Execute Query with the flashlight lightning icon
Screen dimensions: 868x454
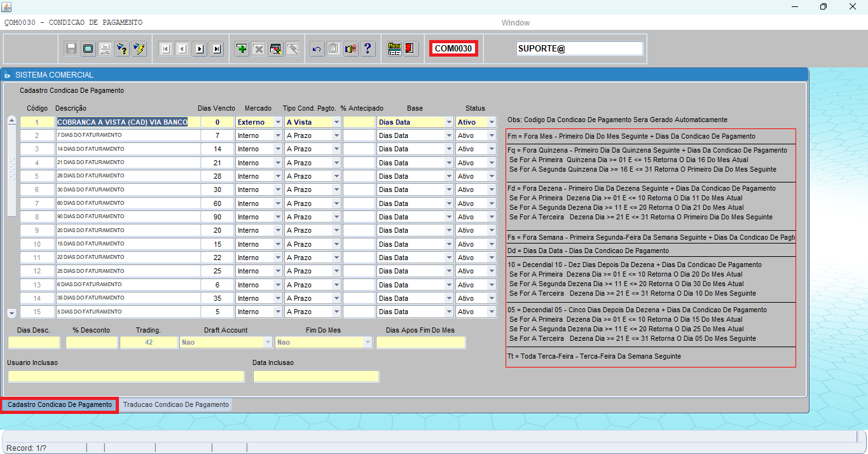click(x=140, y=48)
